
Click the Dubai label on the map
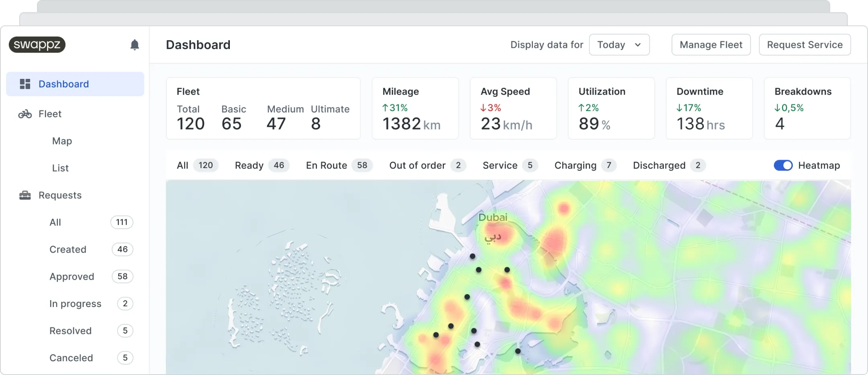(x=493, y=218)
